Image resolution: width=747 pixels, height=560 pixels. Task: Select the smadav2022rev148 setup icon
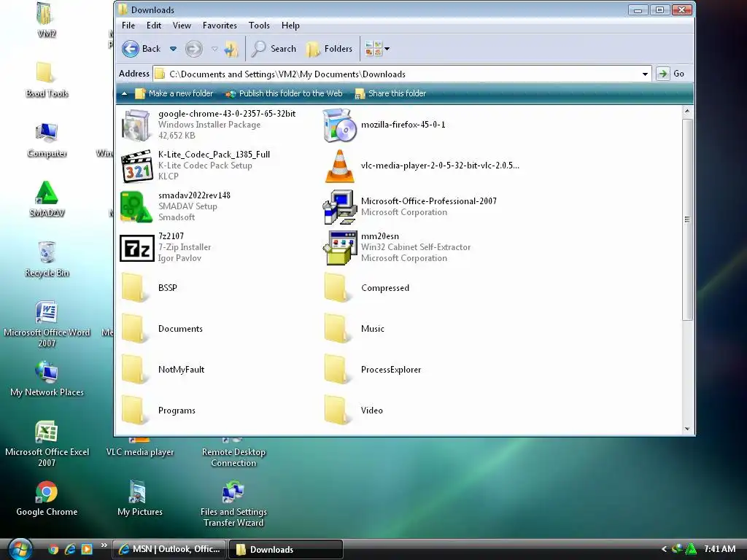(x=136, y=206)
